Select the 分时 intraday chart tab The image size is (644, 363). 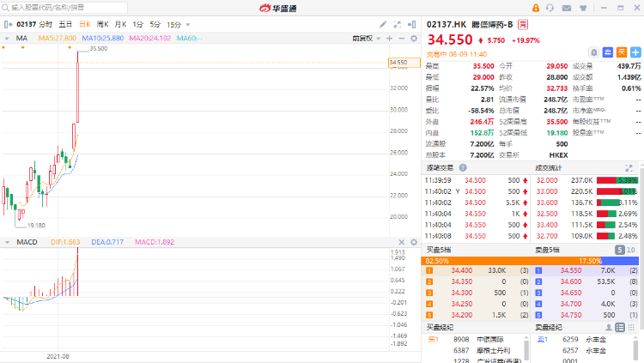46,25
